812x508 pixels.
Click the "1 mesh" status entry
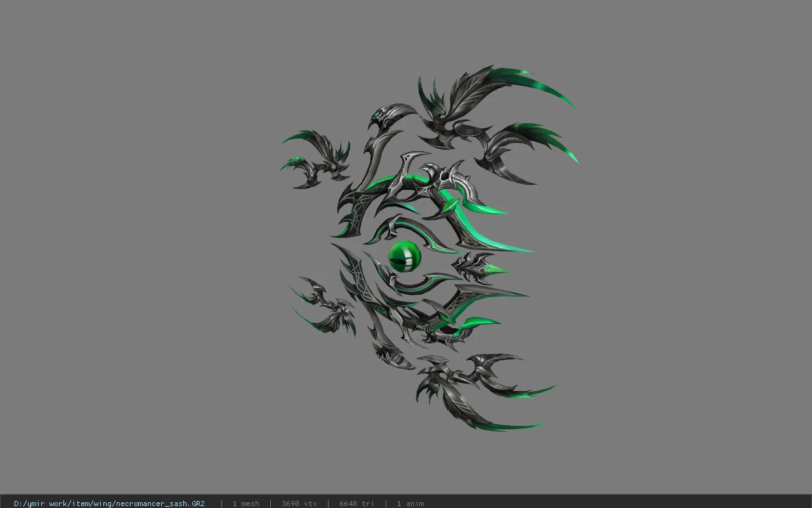246,504
